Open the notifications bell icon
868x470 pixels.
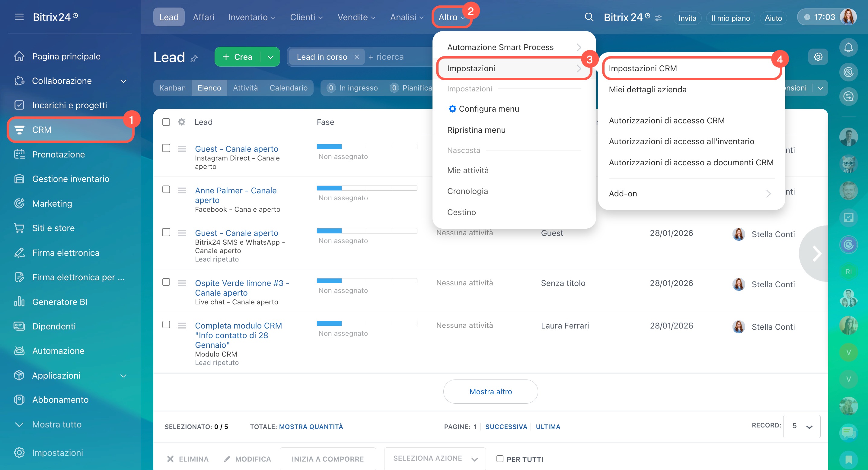(x=848, y=47)
